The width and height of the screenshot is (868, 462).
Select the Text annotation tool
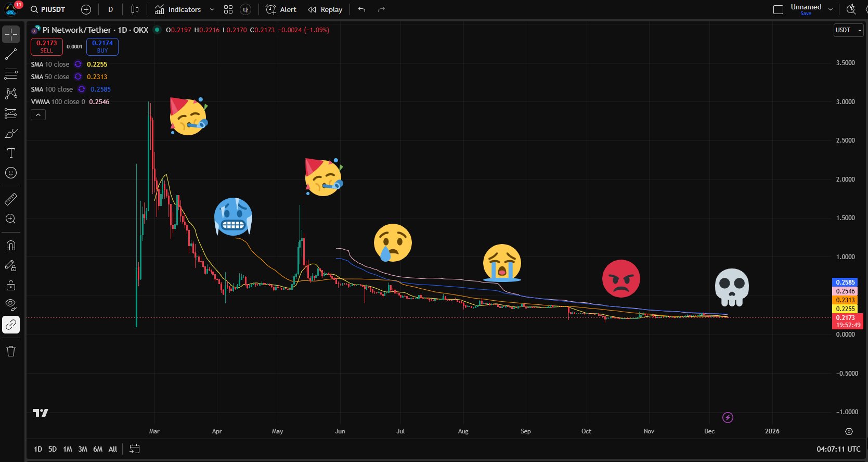pyautogui.click(x=11, y=153)
